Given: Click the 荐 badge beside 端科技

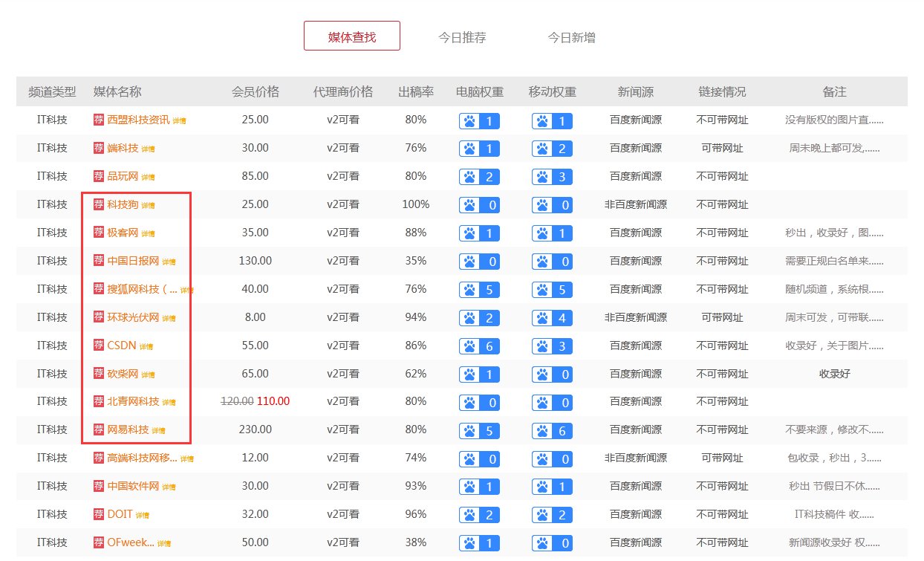Looking at the screenshot, I should 98,147.
